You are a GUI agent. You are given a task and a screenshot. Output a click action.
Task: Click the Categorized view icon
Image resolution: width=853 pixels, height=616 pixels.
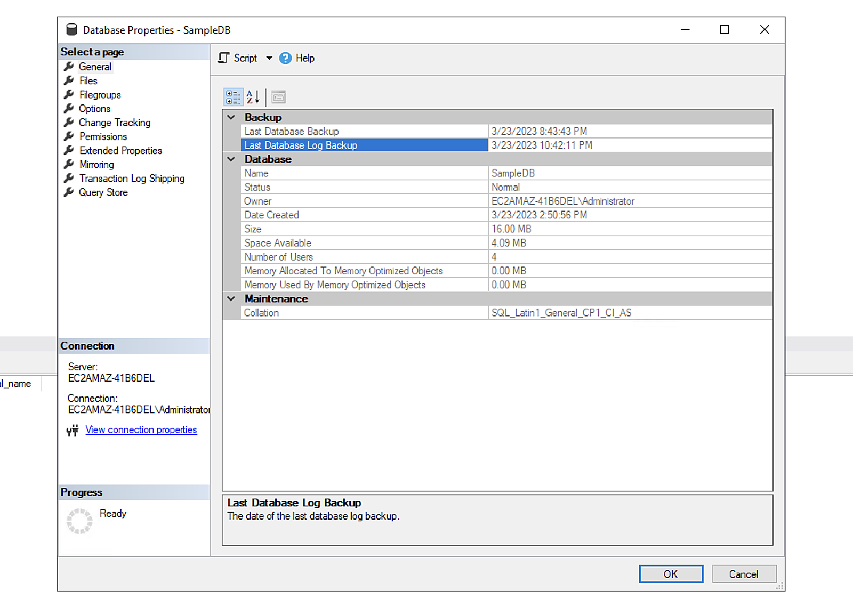coord(233,97)
